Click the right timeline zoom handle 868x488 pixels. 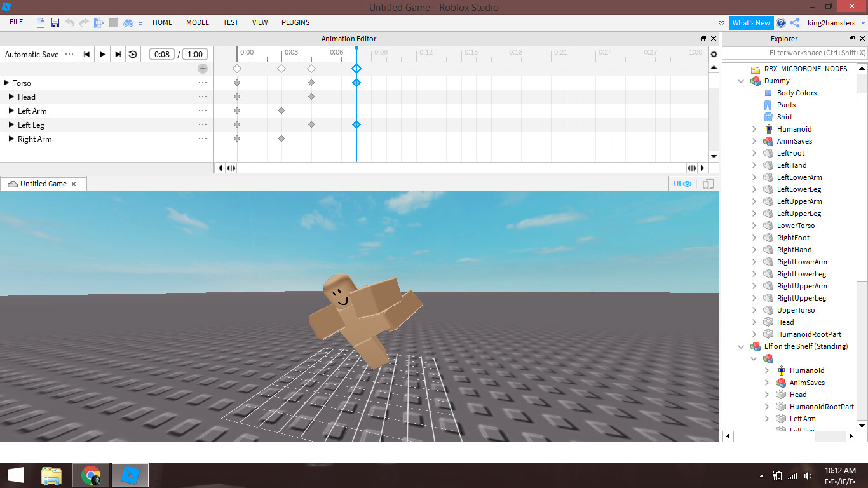point(691,168)
